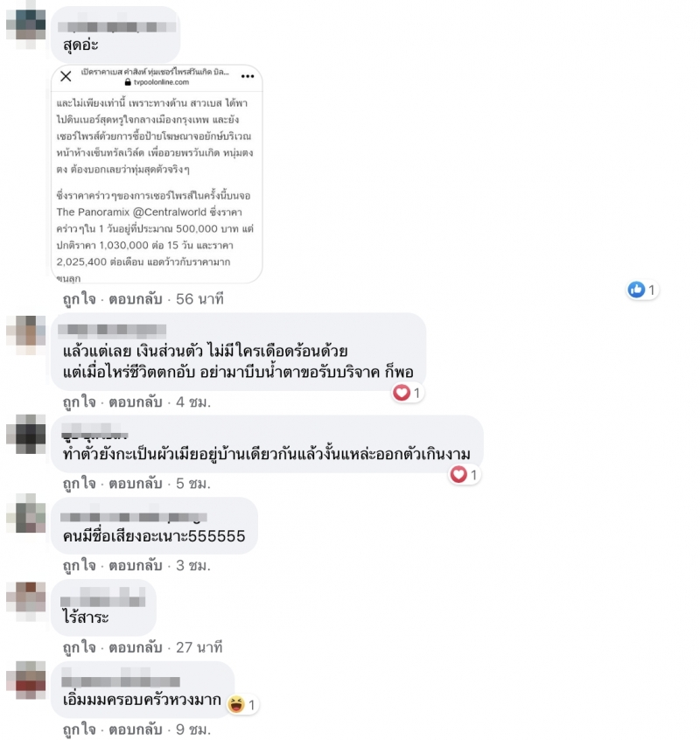View laughing reaction on เอิ่มมม comment
The height and width of the screenshot is (740, 700).
(x=242, y=705)
